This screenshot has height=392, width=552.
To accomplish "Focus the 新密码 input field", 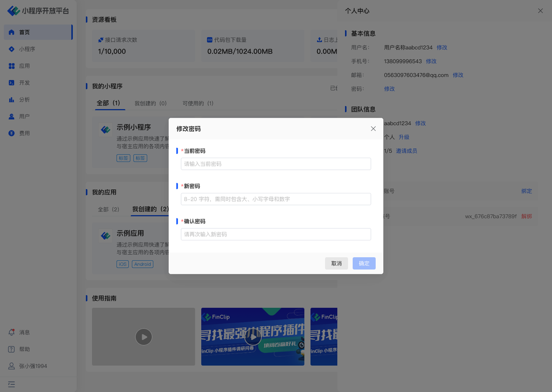I will pos(276,199).
